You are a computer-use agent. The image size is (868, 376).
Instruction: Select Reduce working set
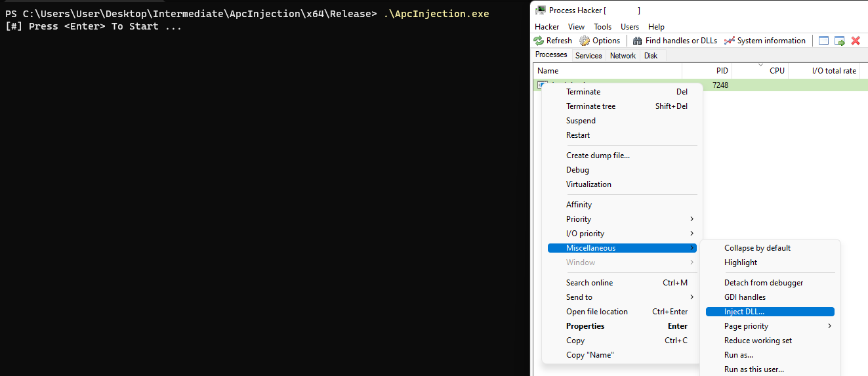[758, 341]
